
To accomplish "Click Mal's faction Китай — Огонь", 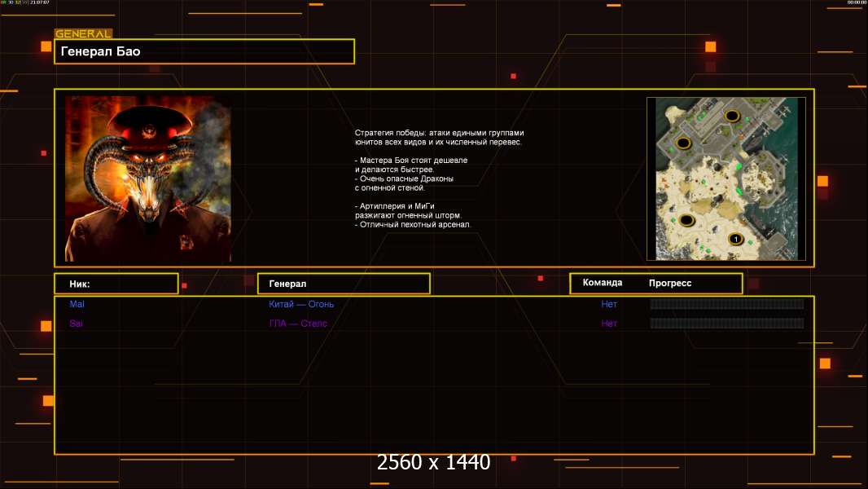I will point(301,304).
